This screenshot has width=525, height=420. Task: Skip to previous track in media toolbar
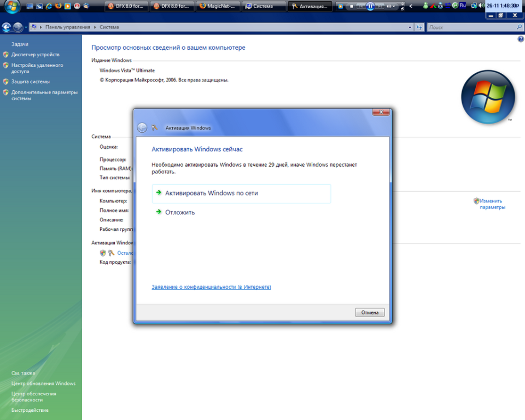coord(360,6)
